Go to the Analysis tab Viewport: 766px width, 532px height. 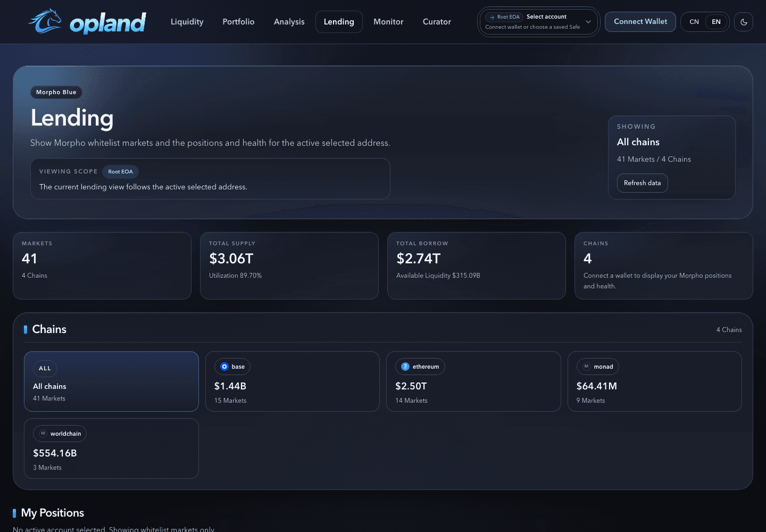click(x=289, y=22)
